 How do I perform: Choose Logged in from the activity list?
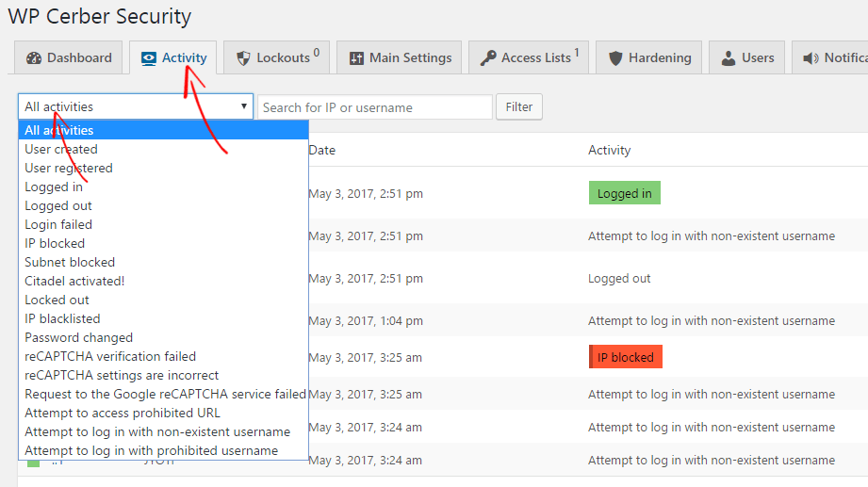(163, 187)
